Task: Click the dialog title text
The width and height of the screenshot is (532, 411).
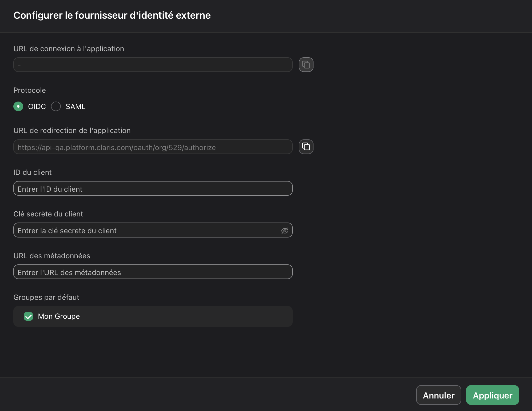Action: [x=112, y=15]
